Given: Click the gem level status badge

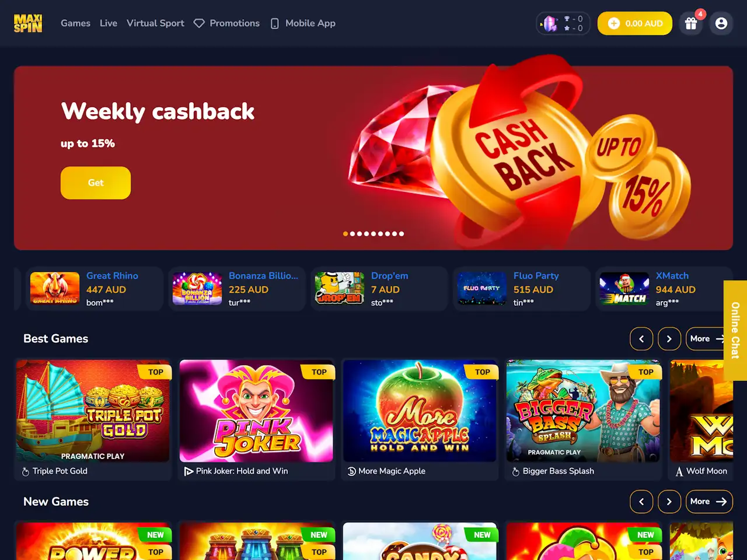Looking at the screenshot, I should pos(563,23).
